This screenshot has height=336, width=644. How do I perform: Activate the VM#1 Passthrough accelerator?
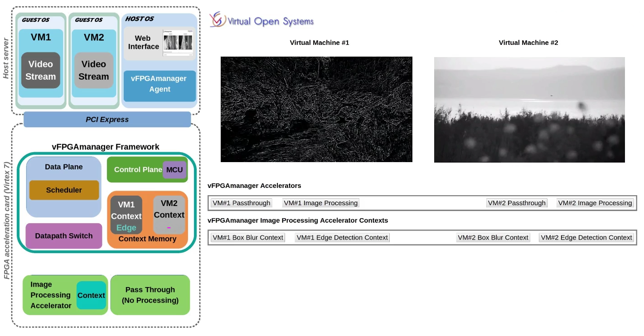point(241,203)
